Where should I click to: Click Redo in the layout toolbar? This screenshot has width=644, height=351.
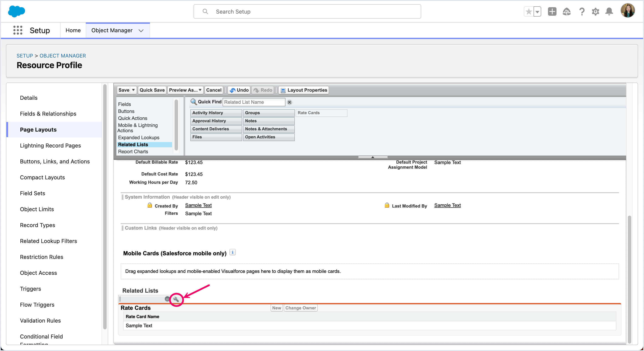pos(263,90)
